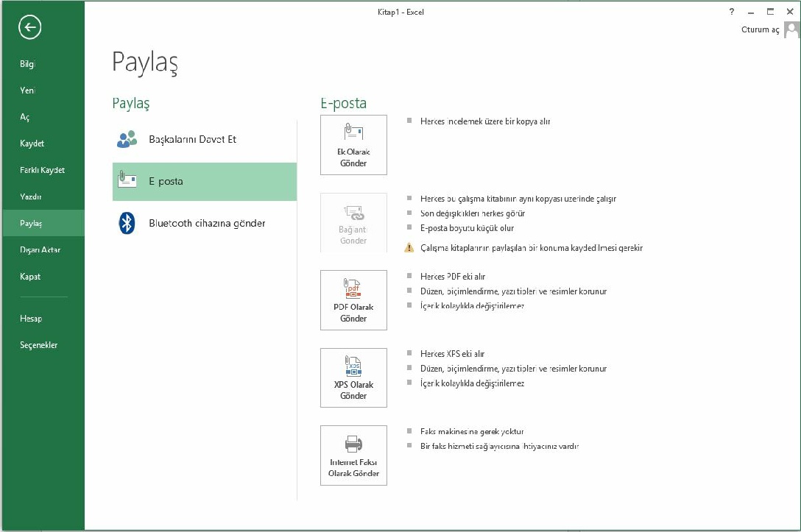
Task: Click 'Faks makinesine gerek yoktur' text
Action: pyautogui.click(x=472, y=431)
